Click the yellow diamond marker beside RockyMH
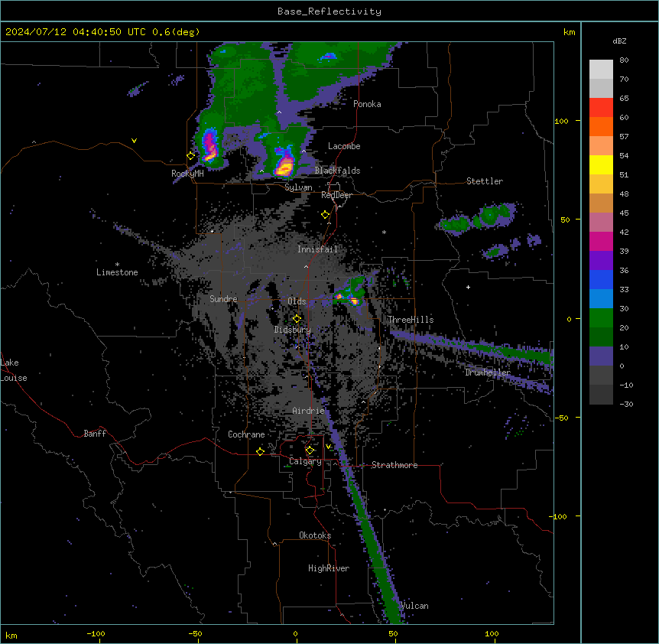The width and height of the screenshot is (659, 644). 191,156
